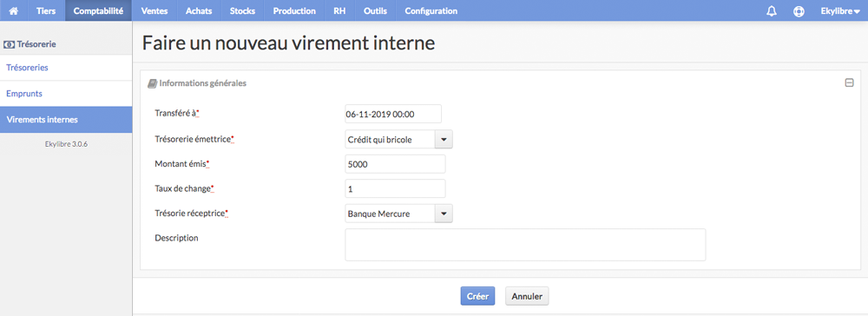
Task: Click the Montant émis label
Action: click(x=182, y=164)
